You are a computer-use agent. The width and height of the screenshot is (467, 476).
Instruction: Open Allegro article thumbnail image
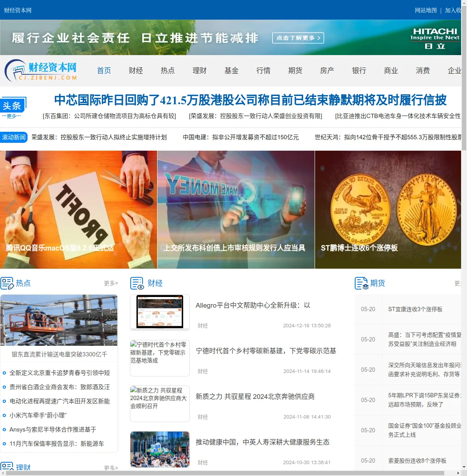point(160,312)
